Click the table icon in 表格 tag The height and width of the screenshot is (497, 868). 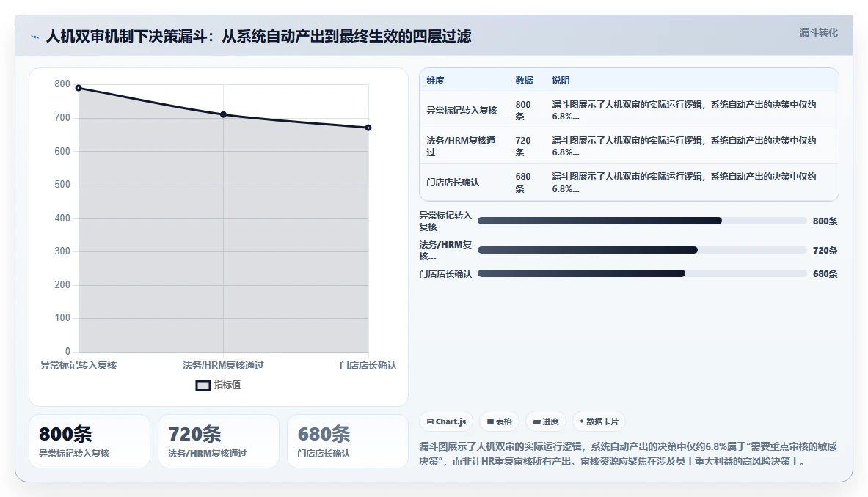click(490, 421)
